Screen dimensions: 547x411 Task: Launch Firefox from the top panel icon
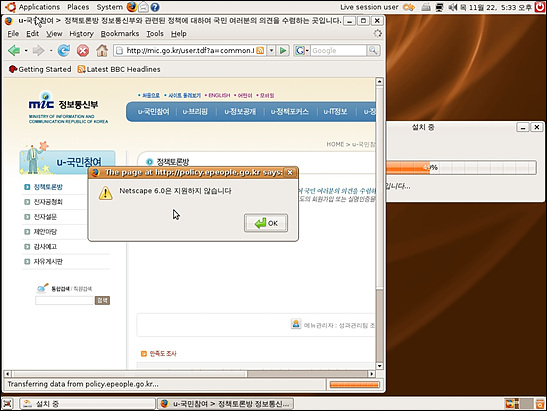132,7
